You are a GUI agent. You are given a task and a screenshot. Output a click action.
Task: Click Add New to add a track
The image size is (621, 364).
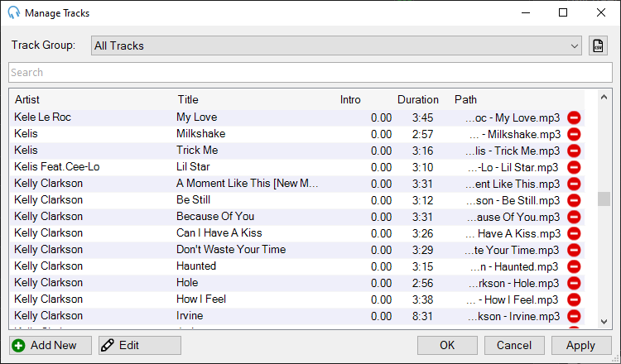pyautogui.click(x=51, y=346)
